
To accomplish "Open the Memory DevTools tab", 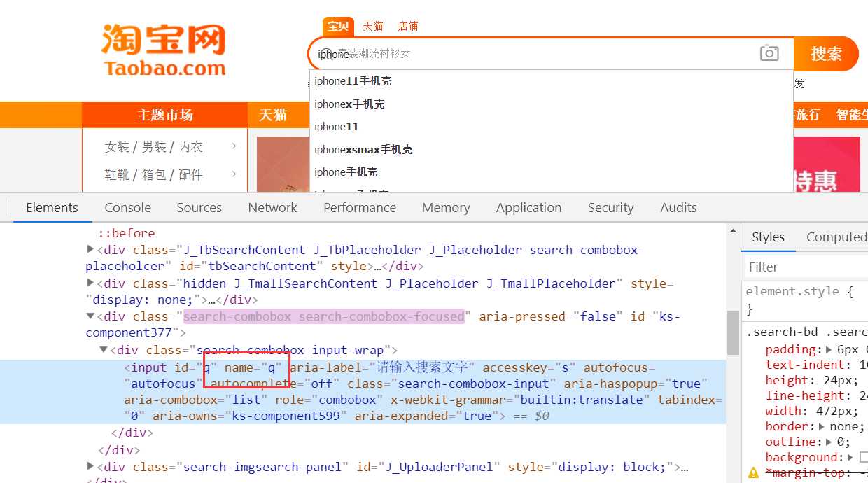I will 446,208.
